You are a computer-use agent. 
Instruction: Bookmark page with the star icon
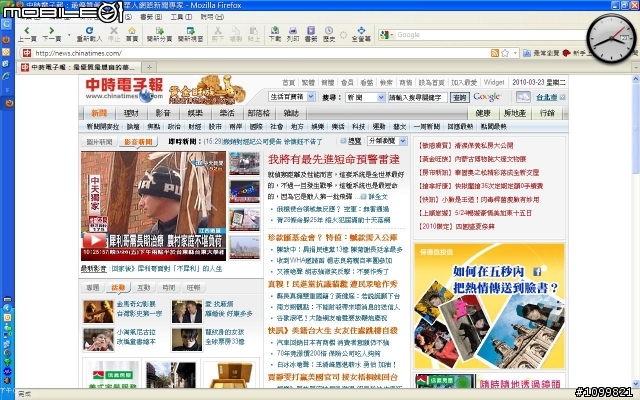[x=505, y=53]
